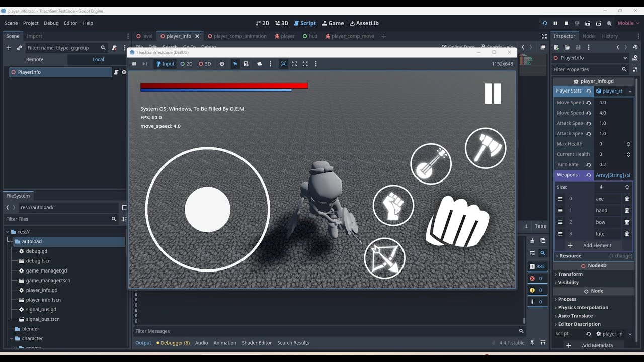
Task: Open the 2D workspace from top bar
Action: (263, 23)
